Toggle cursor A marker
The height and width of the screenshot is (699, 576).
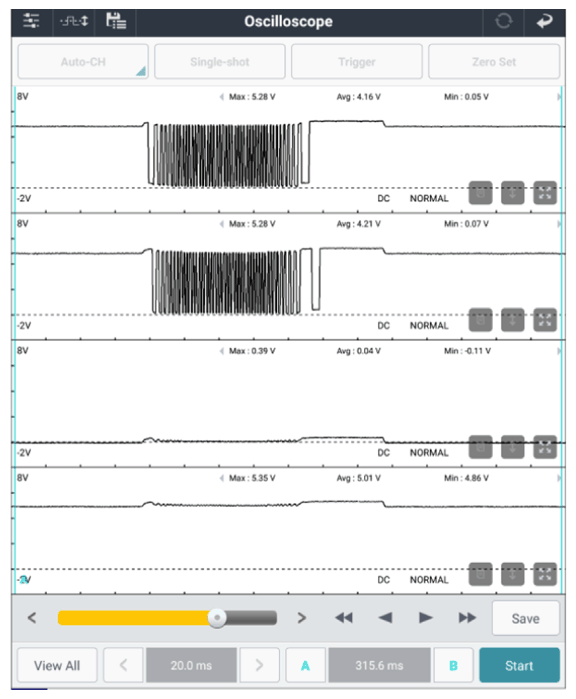(305, 665)
